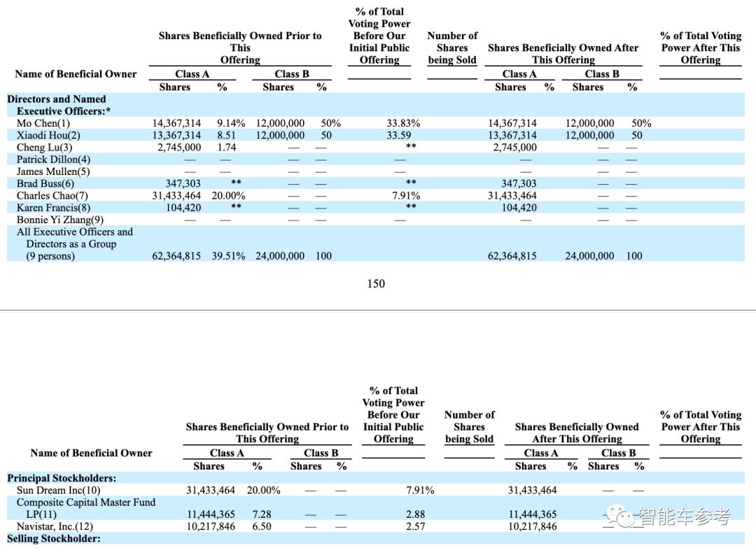756x550 pixels.
Task: Select the name James Mullen(5)
Action: click(x=53, y=171)
